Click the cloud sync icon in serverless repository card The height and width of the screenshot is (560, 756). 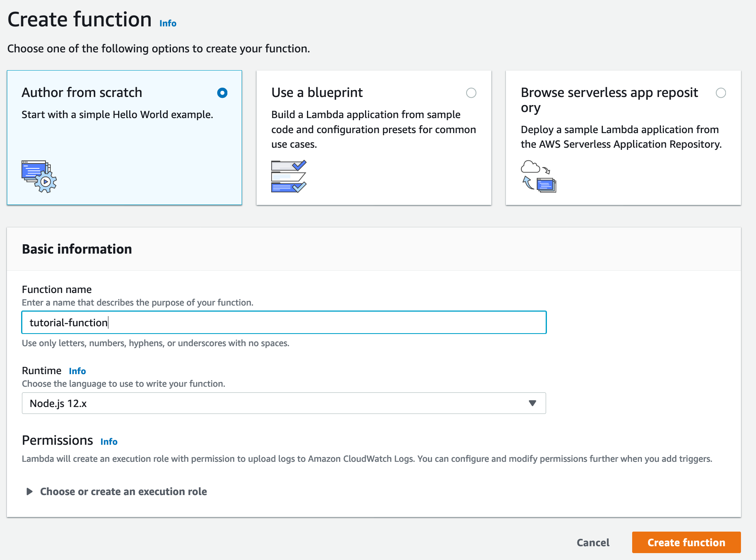539,175
